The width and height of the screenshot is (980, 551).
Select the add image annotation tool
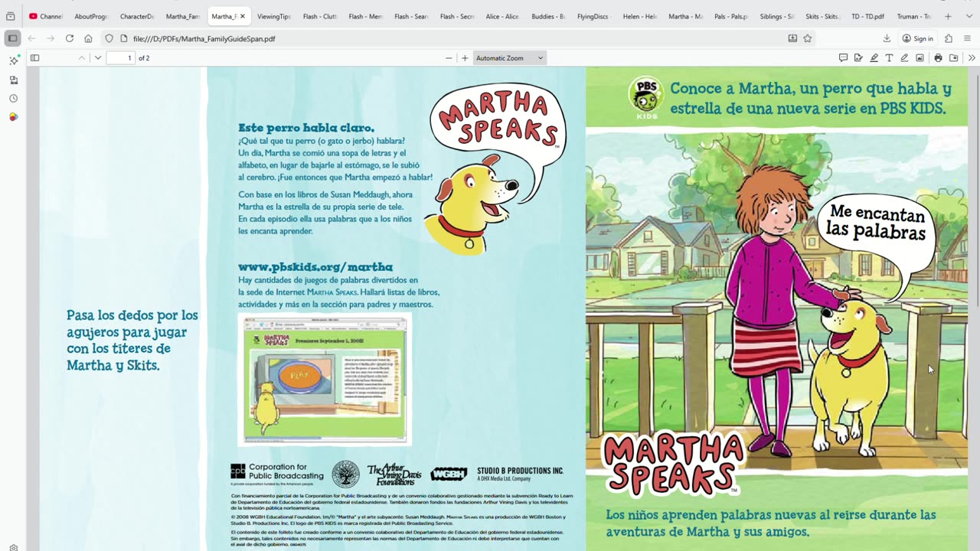[920, 58]
